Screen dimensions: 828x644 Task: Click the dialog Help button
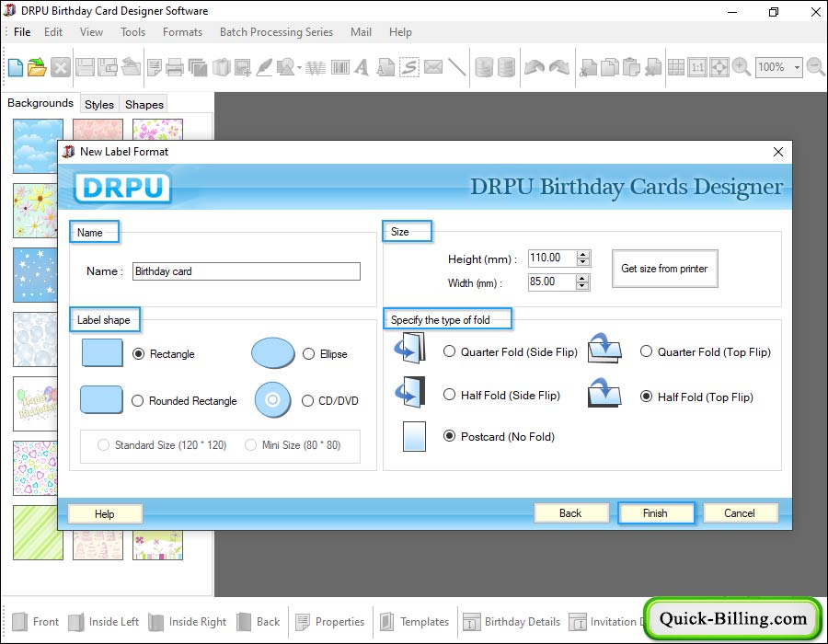[x=105, y=513]
